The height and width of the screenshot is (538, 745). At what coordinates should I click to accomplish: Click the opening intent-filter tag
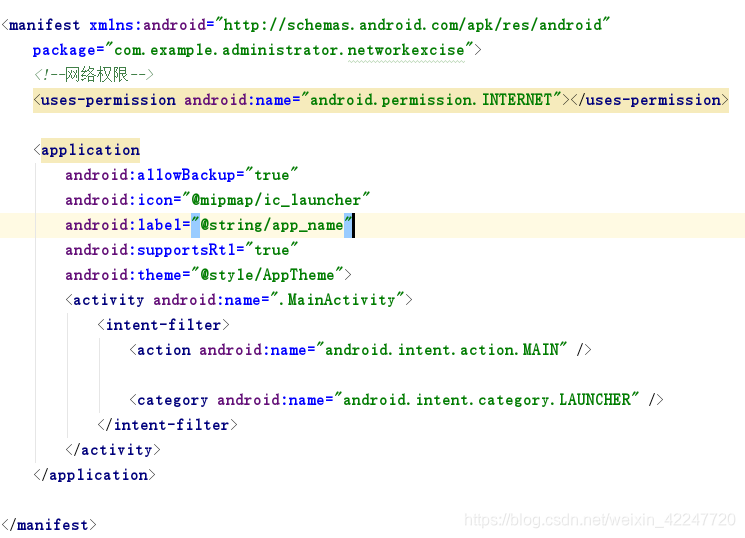pos(163,325)
